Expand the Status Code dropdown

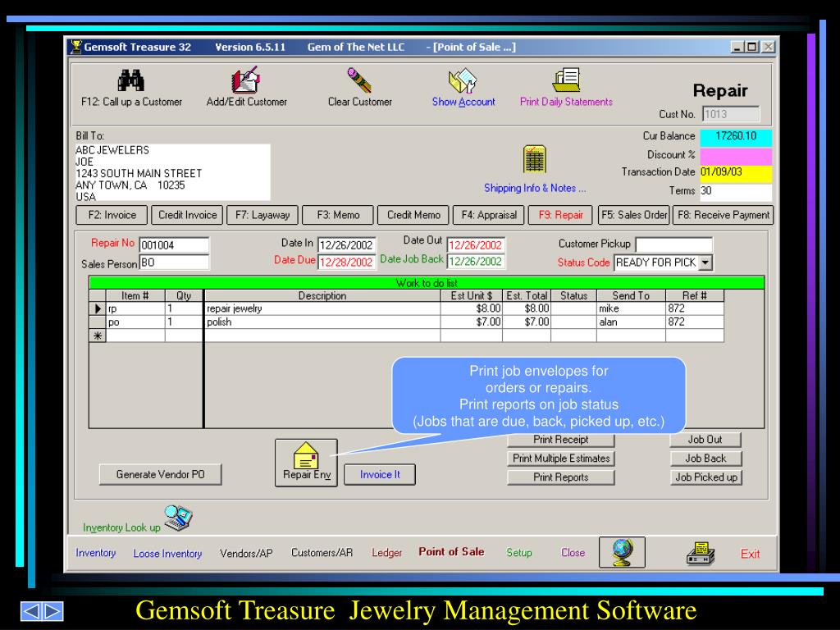pyautogui.click(x=706, y=262)
